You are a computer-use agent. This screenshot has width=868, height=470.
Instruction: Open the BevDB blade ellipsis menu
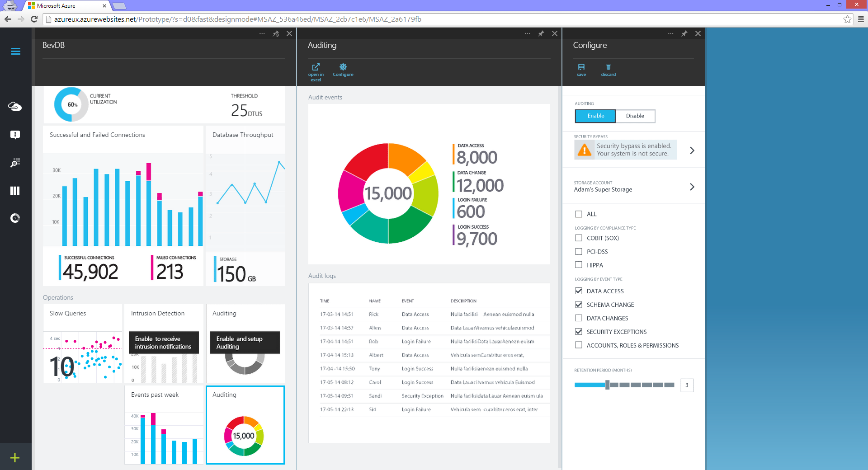262,33
